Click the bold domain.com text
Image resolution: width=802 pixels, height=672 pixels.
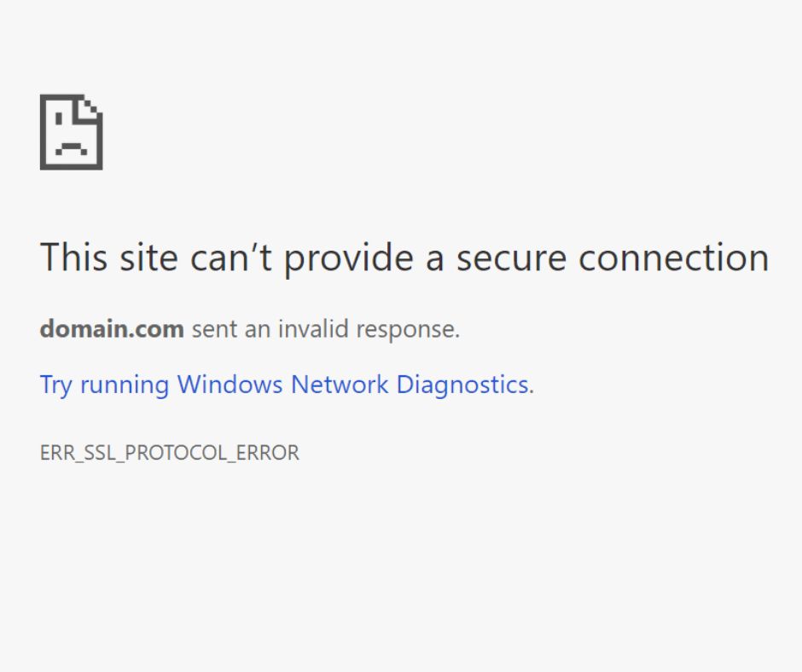coord(112,329)
